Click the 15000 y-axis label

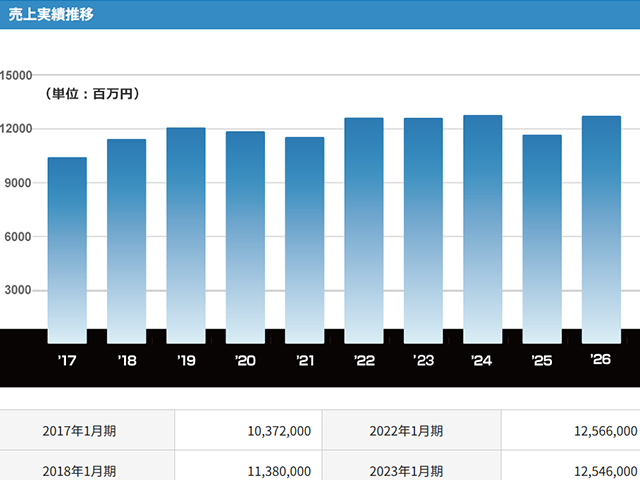click(x=17, y=75)
